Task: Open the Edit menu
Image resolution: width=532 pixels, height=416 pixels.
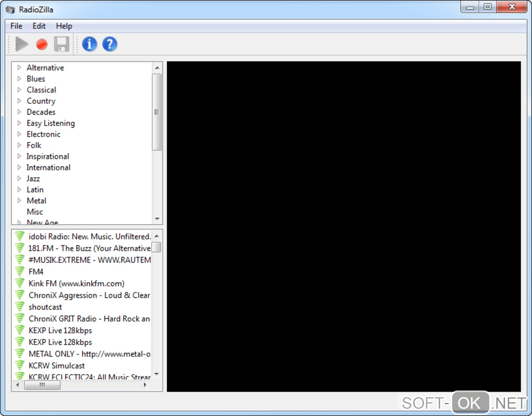Action: pos(39,26)
